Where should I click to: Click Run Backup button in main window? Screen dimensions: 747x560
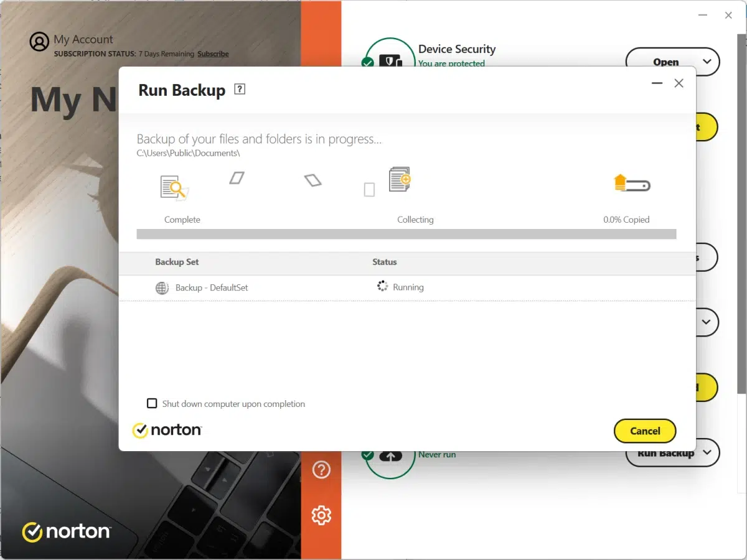click(x=665, y=454)
